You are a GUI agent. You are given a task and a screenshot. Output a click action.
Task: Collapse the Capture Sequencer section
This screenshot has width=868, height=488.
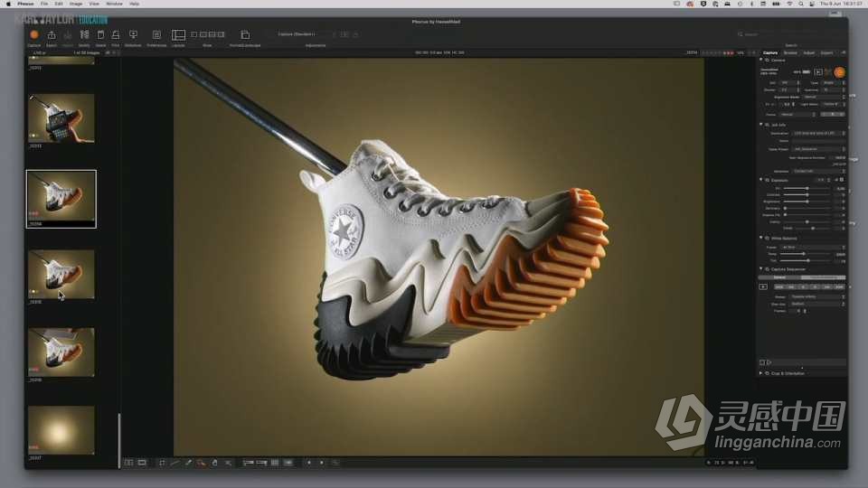tap(761, 269)
